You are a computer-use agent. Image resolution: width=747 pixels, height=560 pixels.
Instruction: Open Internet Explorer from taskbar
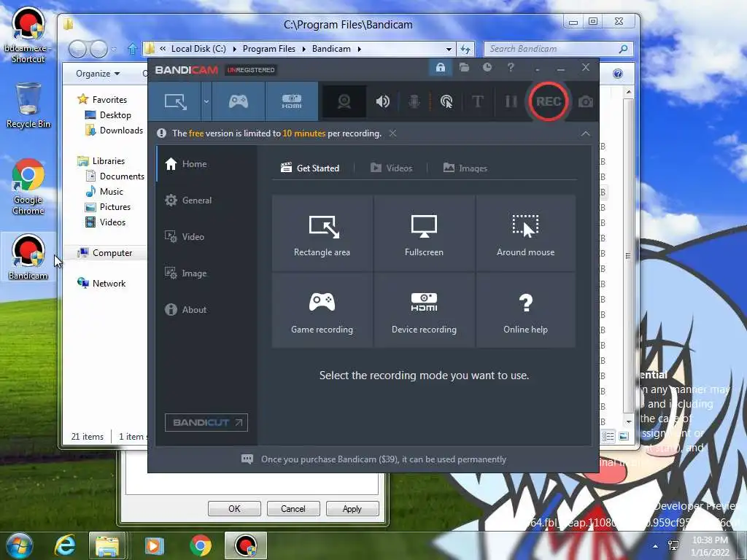pyautogui.click(x=65, y=545)
